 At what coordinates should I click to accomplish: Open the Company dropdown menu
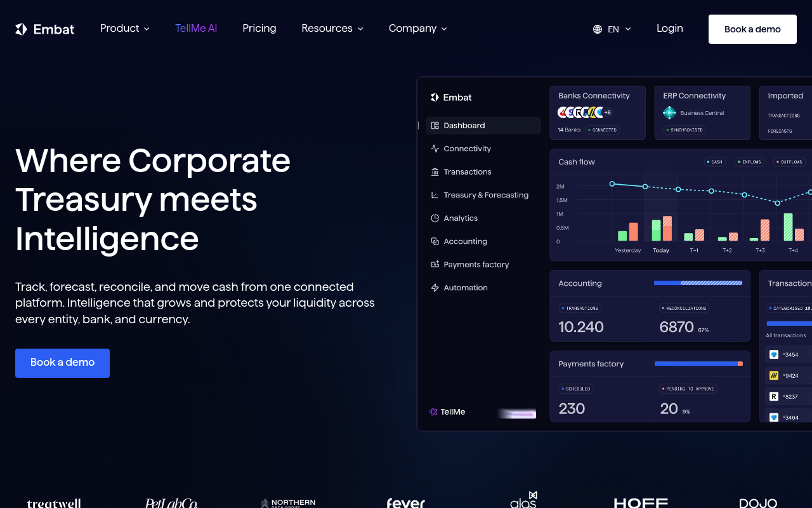418,29
